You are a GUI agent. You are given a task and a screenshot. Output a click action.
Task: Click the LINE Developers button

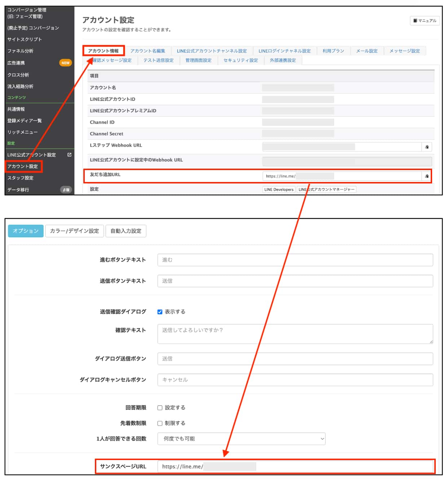[x=278, y=189]
